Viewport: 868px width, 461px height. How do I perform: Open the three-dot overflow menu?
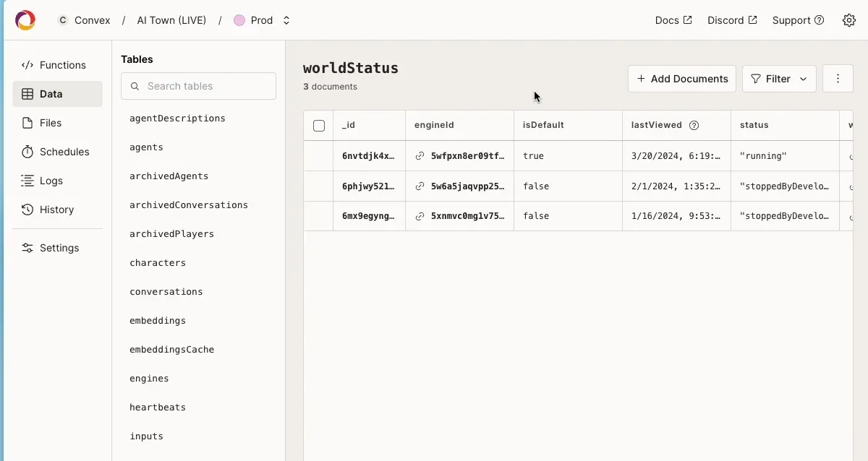tap(838, 78)
